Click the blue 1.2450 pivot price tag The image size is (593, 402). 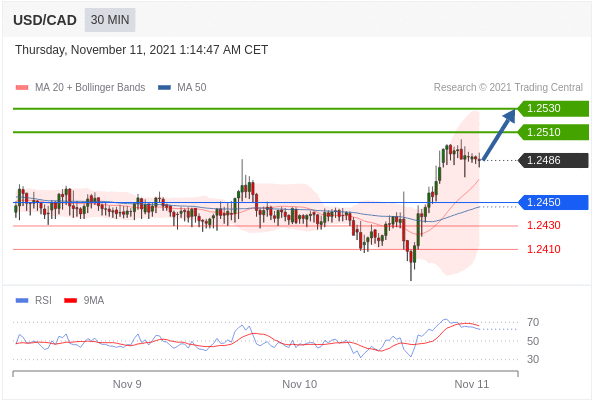point(553,202)
